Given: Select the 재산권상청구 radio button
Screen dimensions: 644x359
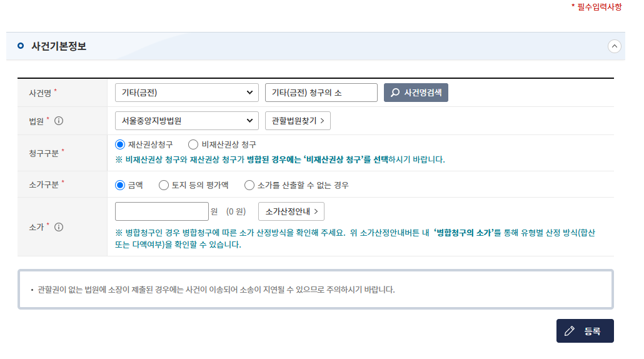Looking at the screenshot, I should pyautogui.click(x=121, y=144).
